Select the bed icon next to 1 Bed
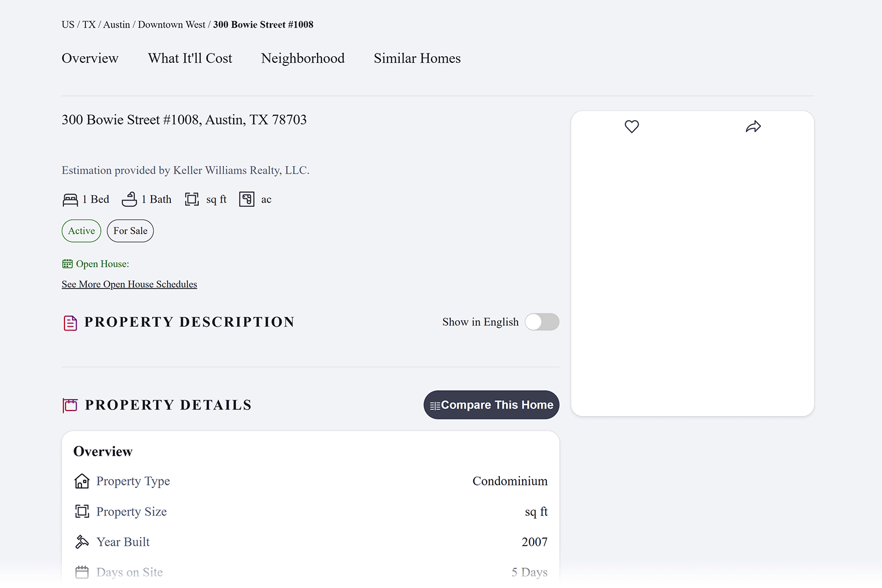This screenshot has width=882, height=588. point(69,199)
